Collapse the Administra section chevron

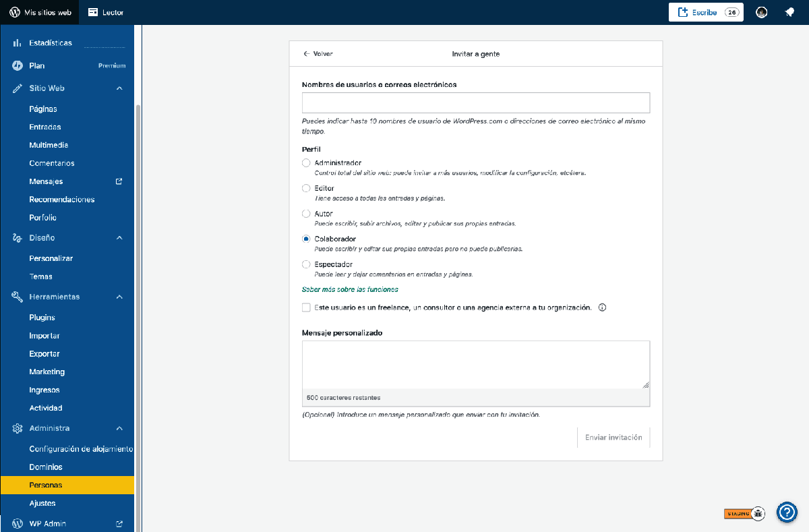pyautogui.click(x=119, y=428)
